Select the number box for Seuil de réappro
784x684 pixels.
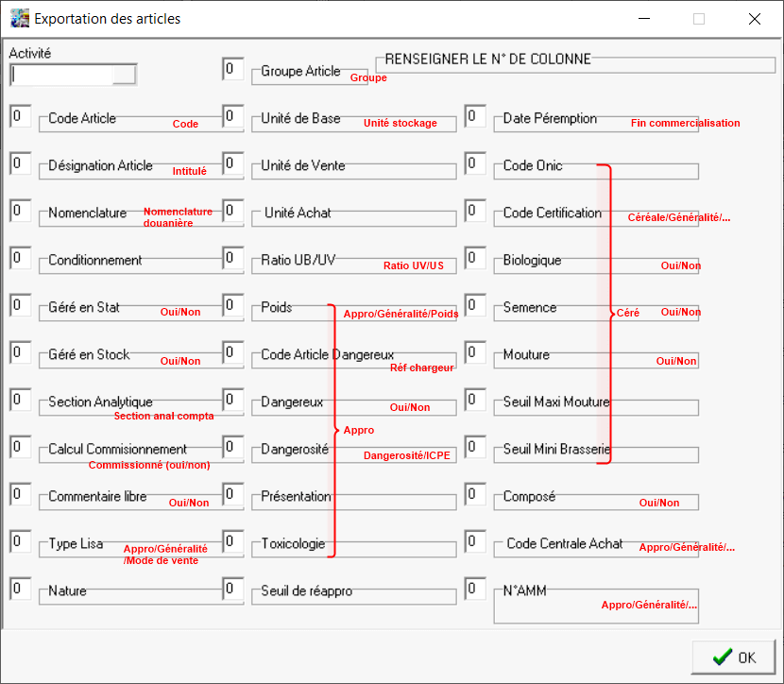click(232, 589)
